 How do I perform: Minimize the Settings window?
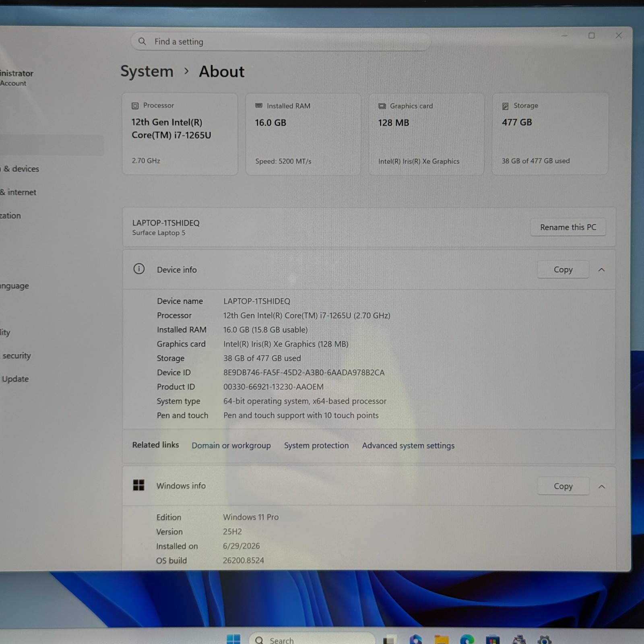click(x=565, y=35)
